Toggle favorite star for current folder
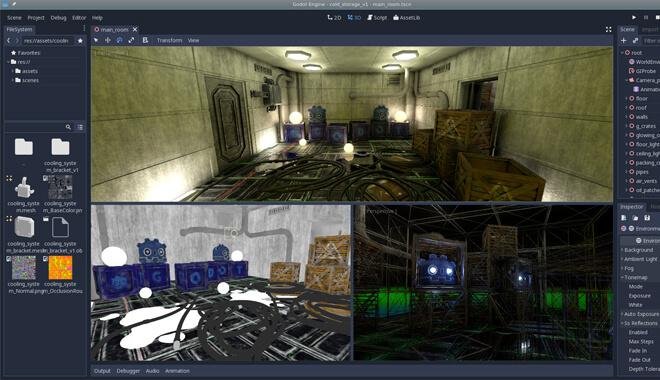The width and height of the screenshot is (660, 380). click(80, 40)
